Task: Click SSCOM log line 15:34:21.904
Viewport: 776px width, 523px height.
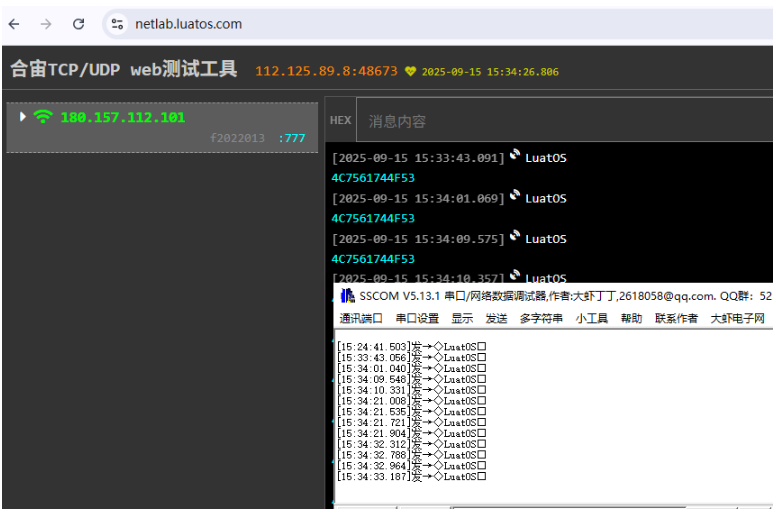Action: (411, 433)
